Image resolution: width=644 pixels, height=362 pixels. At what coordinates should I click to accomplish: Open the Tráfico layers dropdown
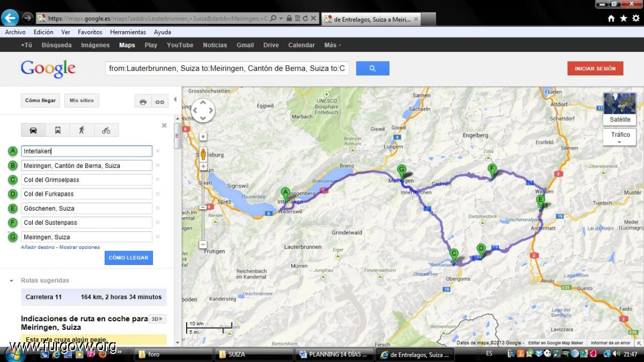coord(620,137)
